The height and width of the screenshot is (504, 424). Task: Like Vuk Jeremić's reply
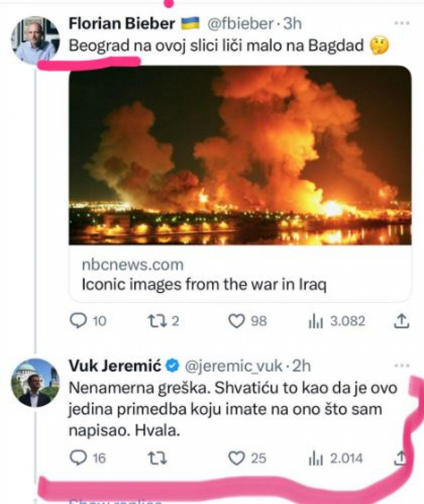point(237,457)
